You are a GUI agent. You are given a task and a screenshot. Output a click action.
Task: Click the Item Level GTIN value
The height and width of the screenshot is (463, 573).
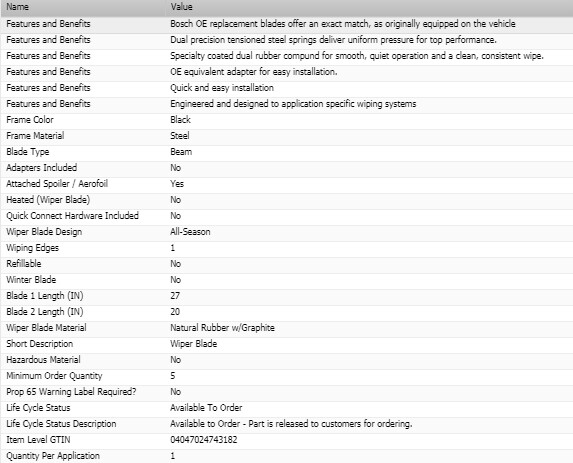204,440
